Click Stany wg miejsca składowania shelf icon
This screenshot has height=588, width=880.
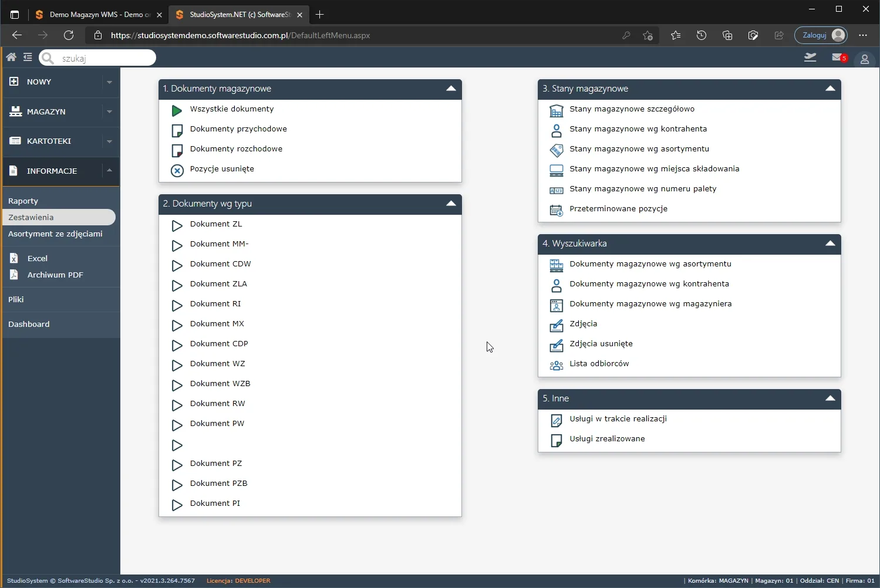(x=556, y=170)
